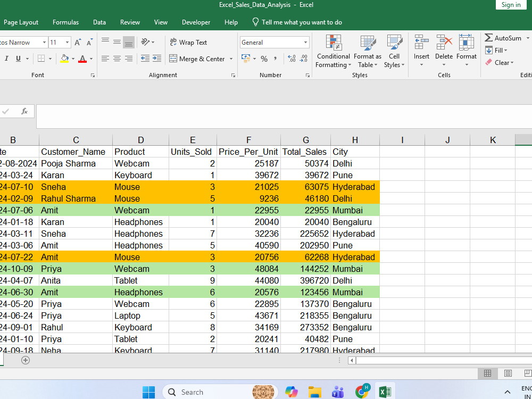Click Increase Decimal icon

(292, 59)
